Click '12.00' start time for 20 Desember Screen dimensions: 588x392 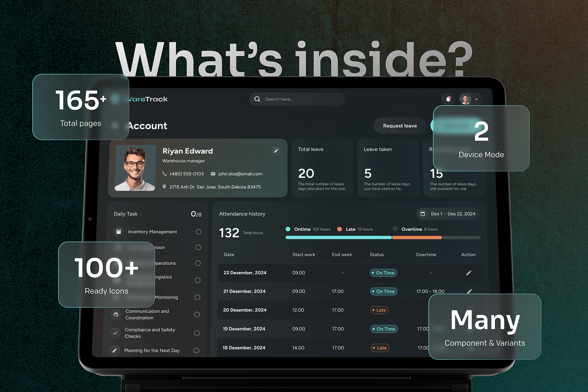point(298,310)
